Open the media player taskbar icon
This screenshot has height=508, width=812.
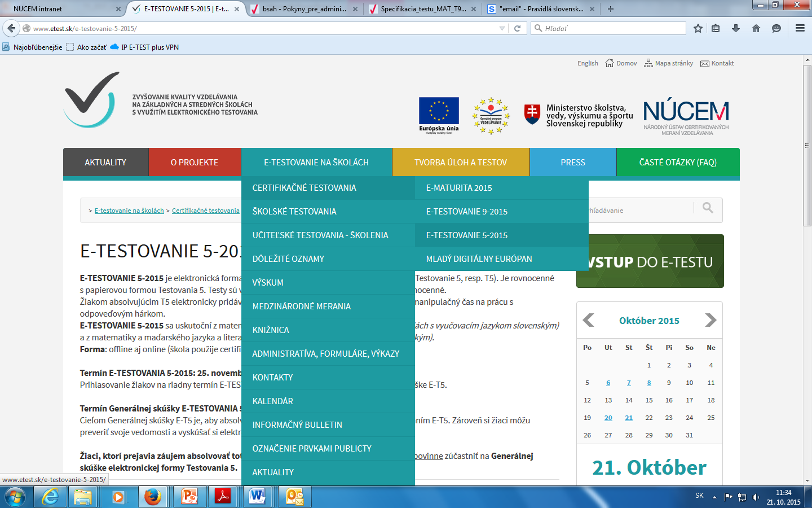pos(118,497)
